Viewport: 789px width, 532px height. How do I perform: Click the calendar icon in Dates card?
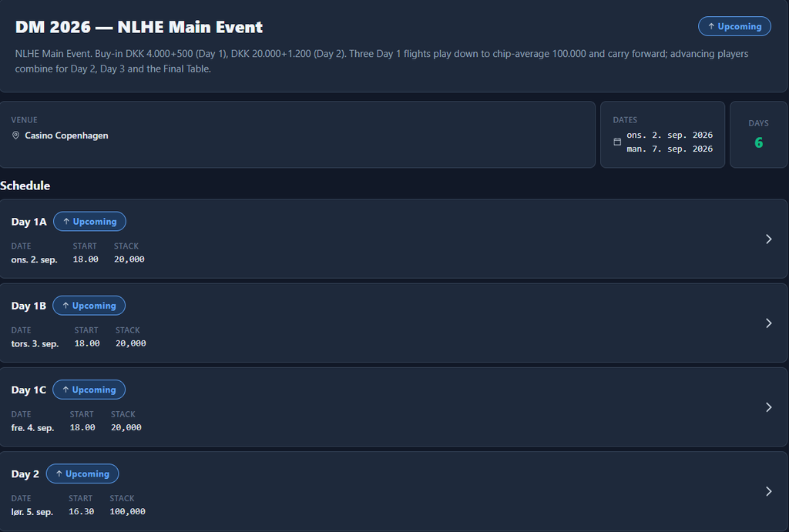617,142
